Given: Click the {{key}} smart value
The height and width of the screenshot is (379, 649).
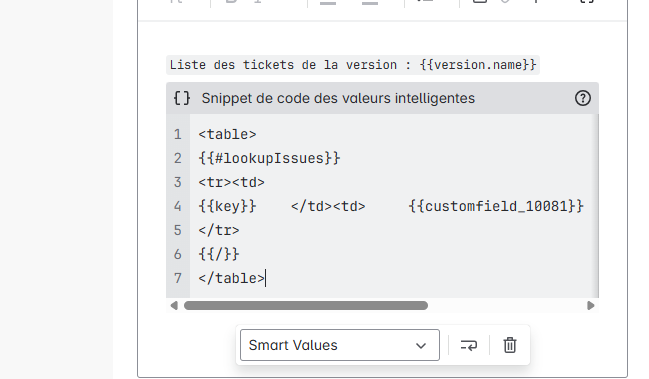Looking at the screenshot, I should [x=227, y=206].
